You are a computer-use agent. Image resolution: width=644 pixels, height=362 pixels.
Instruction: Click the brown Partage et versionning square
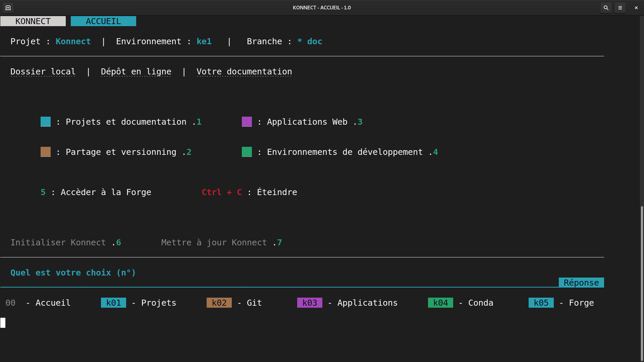[x=46, y=152]
